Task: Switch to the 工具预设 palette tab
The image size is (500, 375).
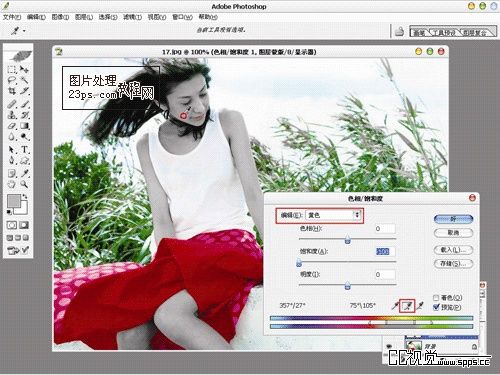Action: click(x=444, y=32)
